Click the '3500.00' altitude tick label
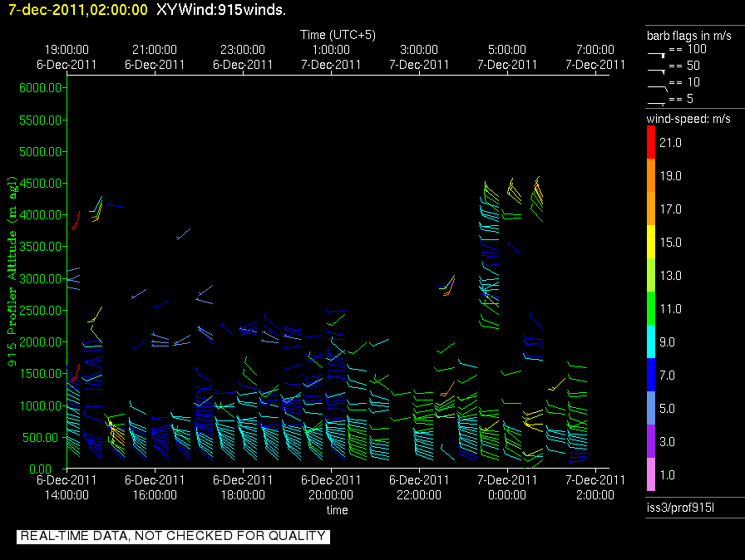 tap(41, 246)
